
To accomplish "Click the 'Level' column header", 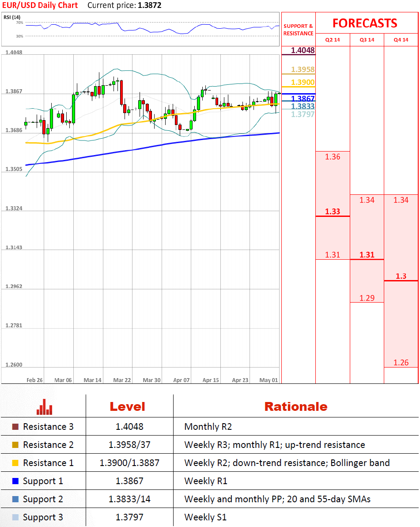I will pyautogui.click(x=127, y=407).
